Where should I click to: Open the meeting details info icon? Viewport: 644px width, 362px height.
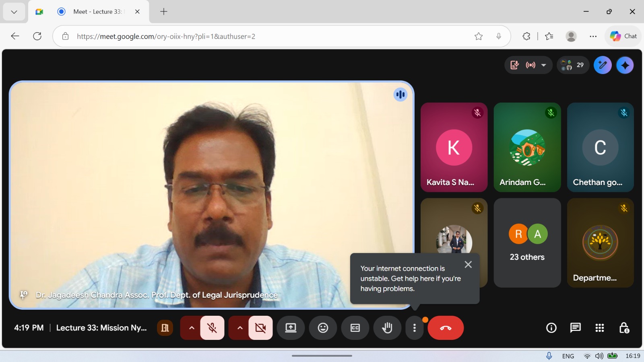coord(551,328)
